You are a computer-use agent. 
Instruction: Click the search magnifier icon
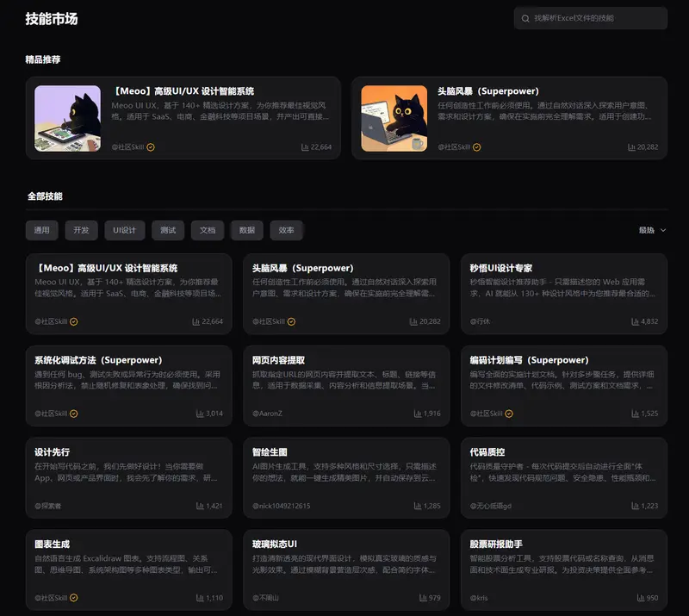(x=525, y=18)
